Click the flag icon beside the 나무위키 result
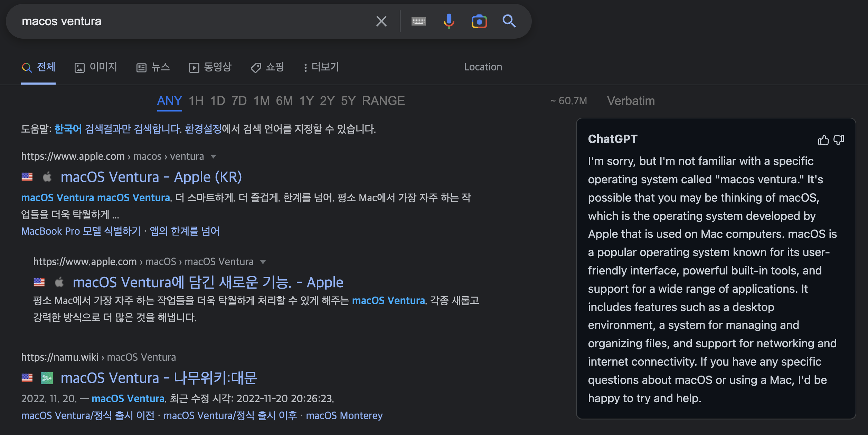 click(27, 378)
